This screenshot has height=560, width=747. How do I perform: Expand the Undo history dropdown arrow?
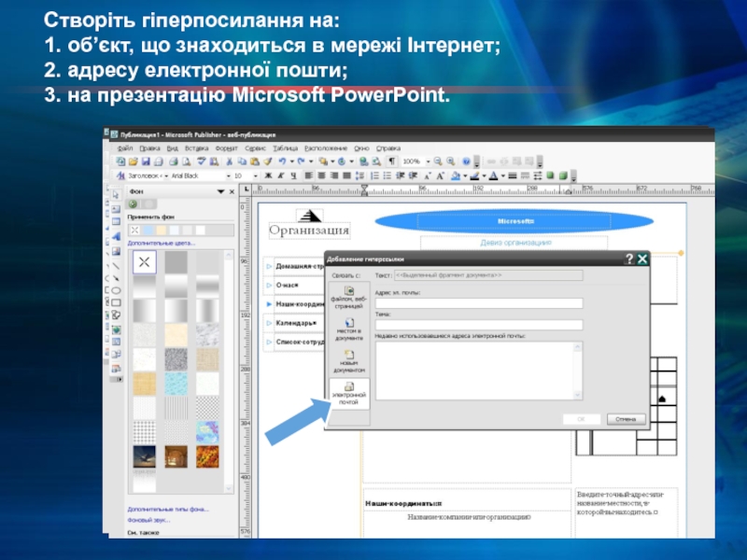pyautogui.click(x=291, y=161)
